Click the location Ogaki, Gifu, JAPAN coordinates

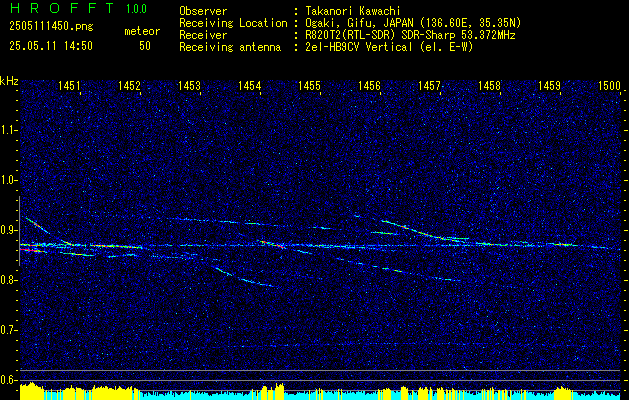pyautogui.click(x=413, y=23)
